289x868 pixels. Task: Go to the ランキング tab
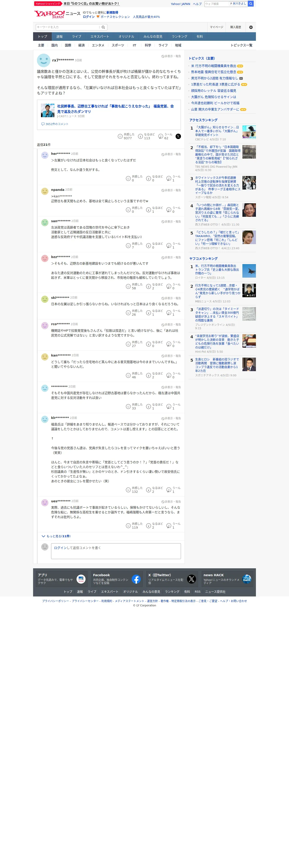click(x=179, y=36)
